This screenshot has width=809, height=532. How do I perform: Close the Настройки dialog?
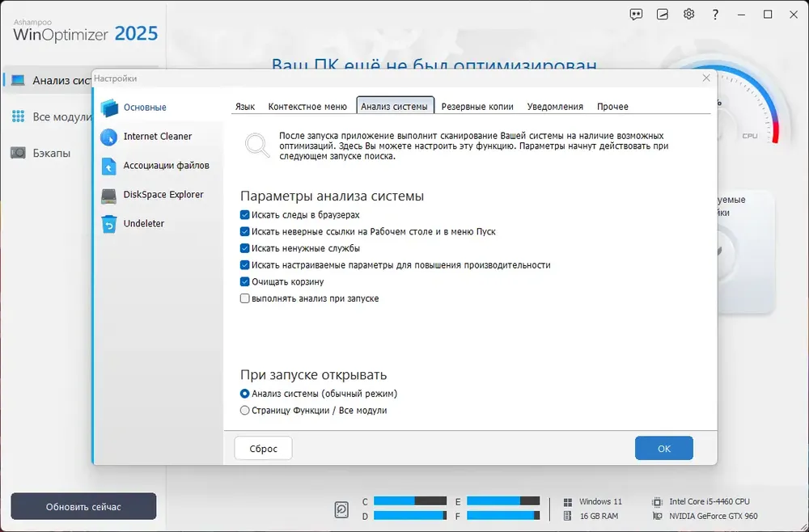[x=706, y=78]
